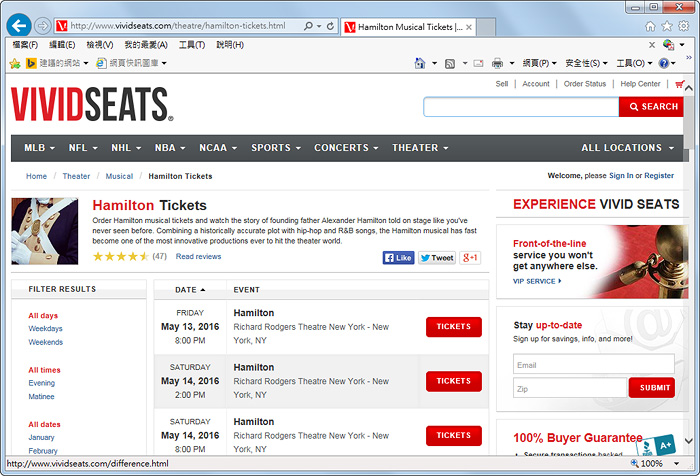Open the 工具(T) Tools menu

pyautogui.click(x=192, y=45)
